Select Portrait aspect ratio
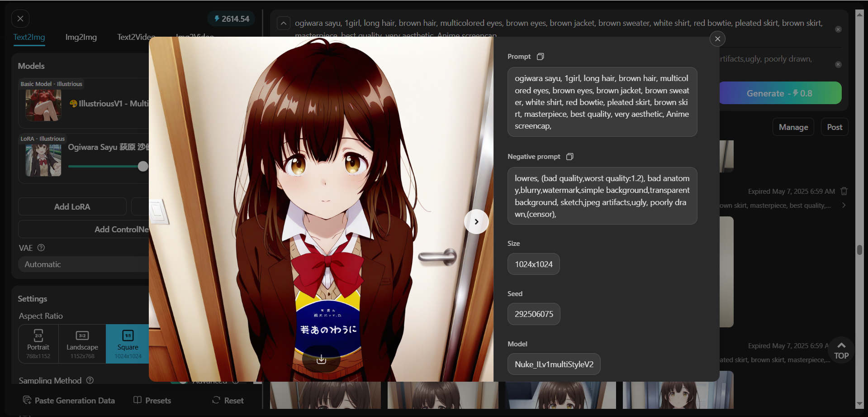Viewport: 868px width, 417px height. click(x=38, y=344)
